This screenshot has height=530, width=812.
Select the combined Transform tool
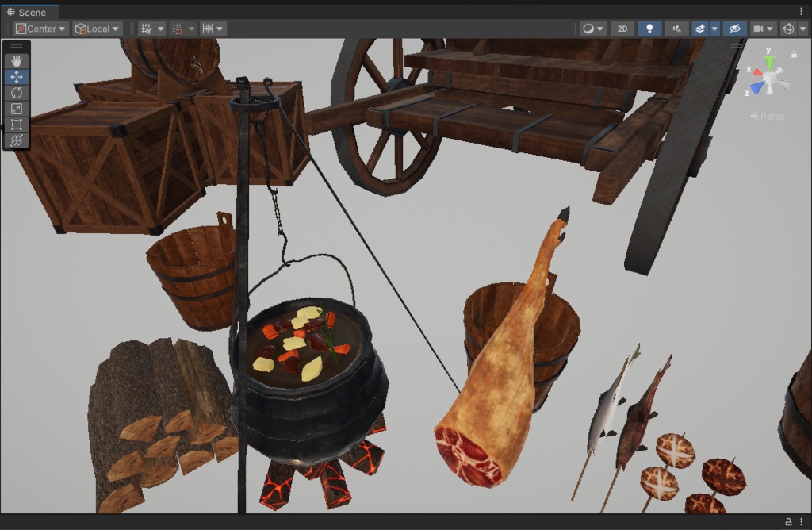17,140
